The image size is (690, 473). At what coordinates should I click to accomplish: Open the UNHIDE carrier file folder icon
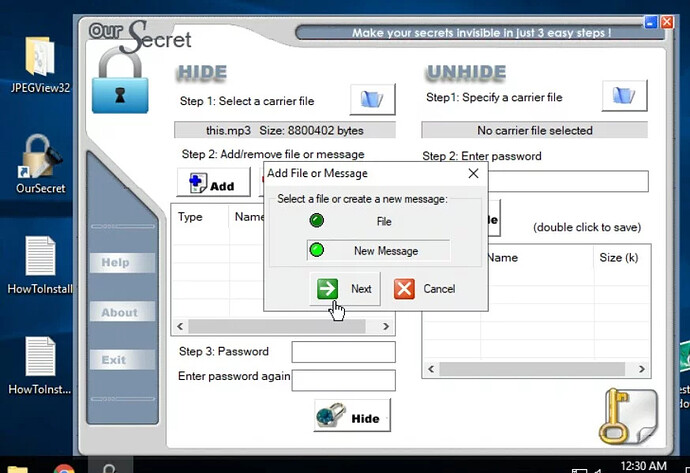click(x=624, y=96)
